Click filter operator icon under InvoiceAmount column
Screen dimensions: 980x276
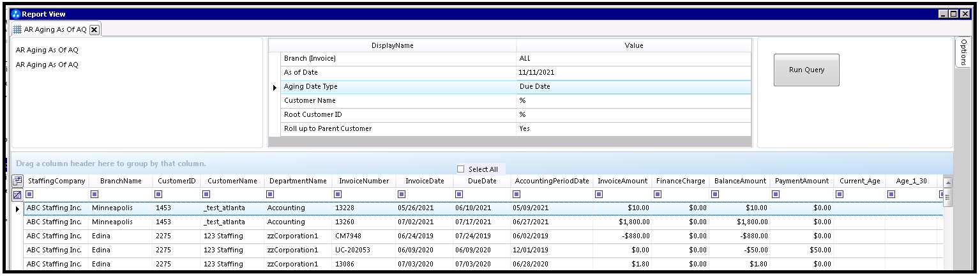[x=598, y=194]
